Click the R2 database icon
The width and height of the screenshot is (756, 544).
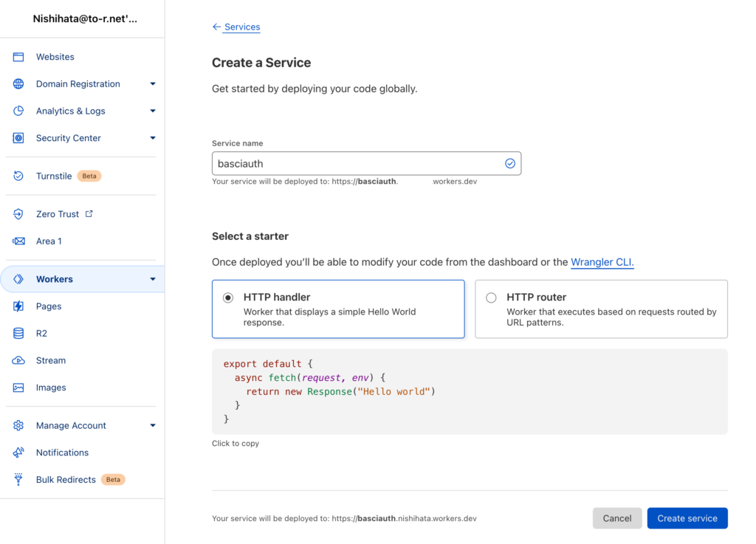point(18,333)
